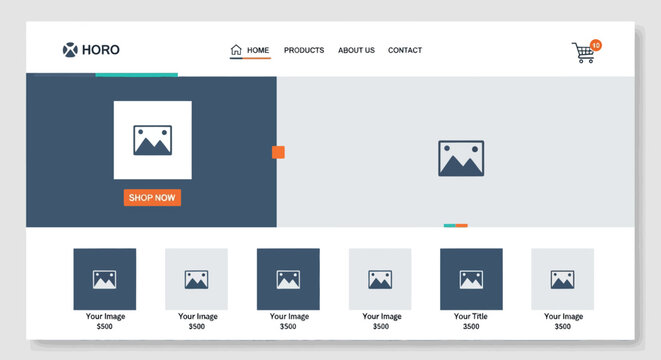Click the HORO brand name text
This screenshot has height=360, width=661.
[101, 50]
